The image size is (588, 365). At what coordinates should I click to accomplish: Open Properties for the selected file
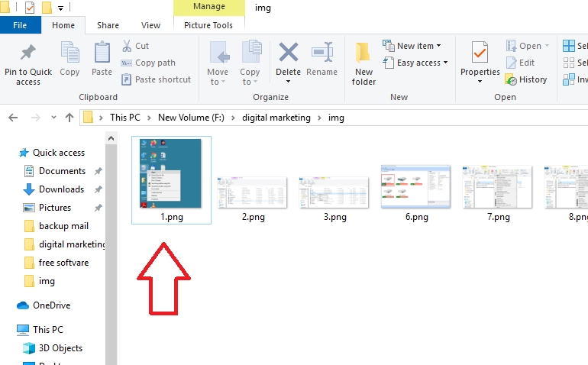tap(480, 53)
